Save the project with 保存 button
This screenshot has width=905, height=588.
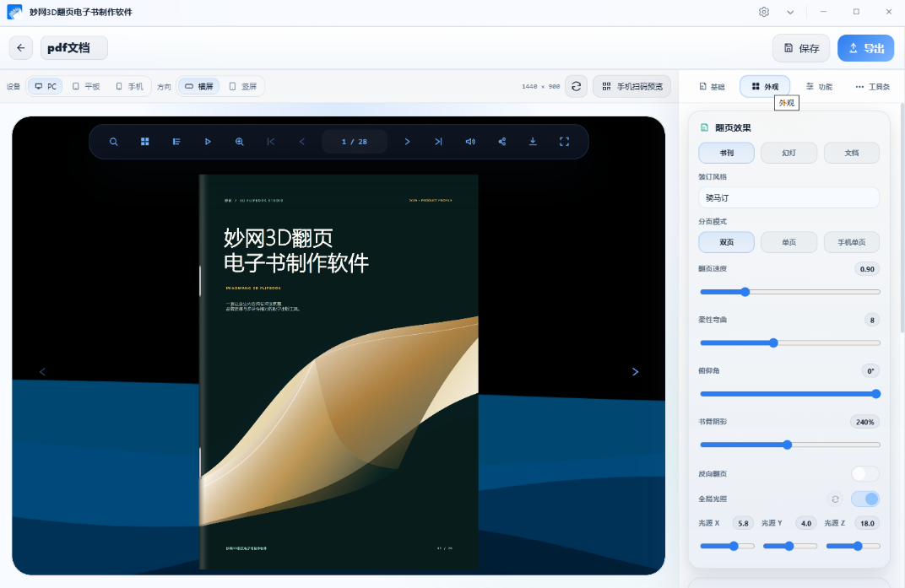801,48
